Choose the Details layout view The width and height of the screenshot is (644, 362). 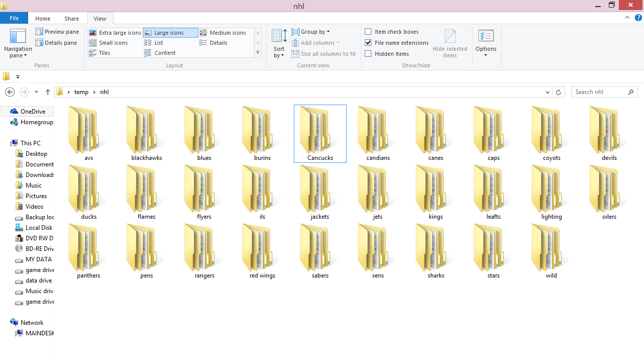pyautogui.click(x=214, y=43)
